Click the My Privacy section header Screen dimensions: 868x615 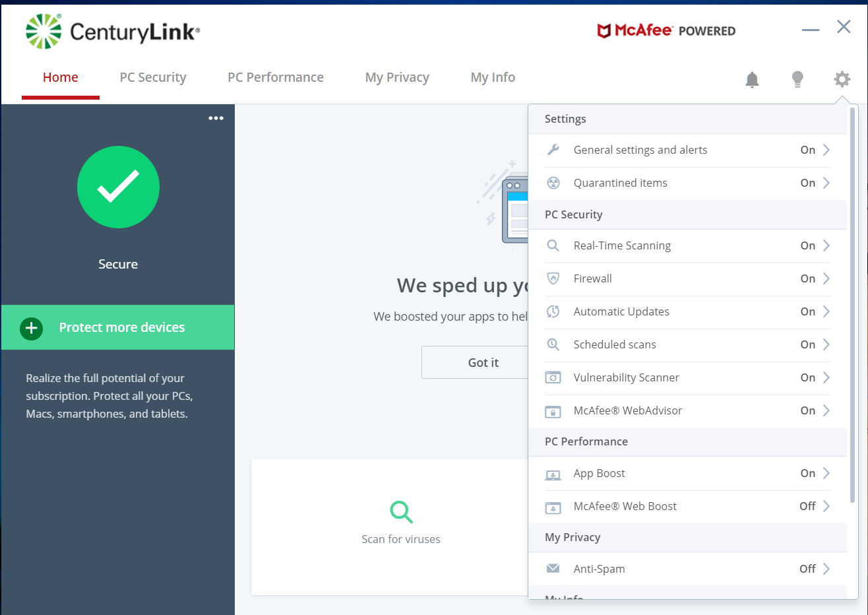click(687, 537)
